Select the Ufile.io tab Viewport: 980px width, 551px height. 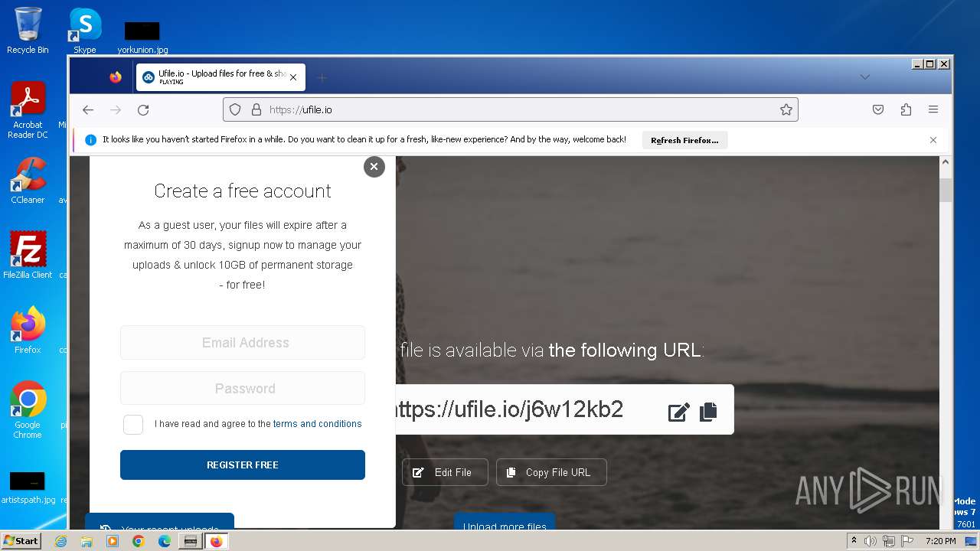pyautogui.click(x=220, y=77)
